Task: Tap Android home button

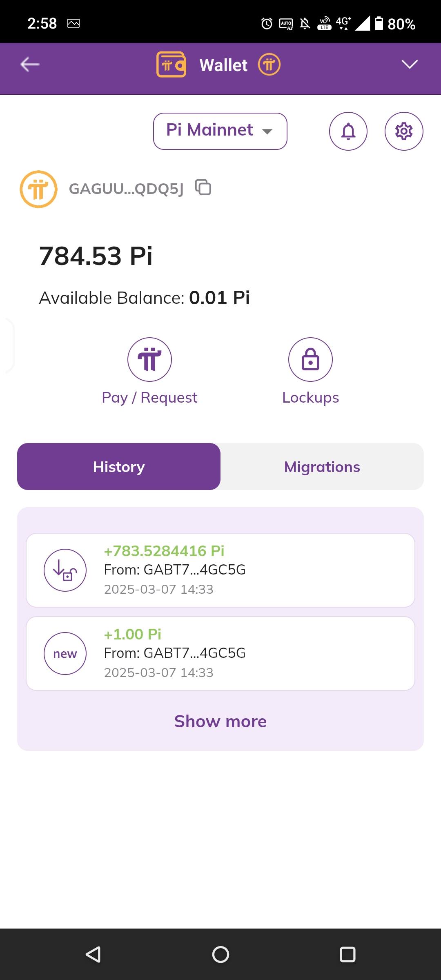Action: 220,954
